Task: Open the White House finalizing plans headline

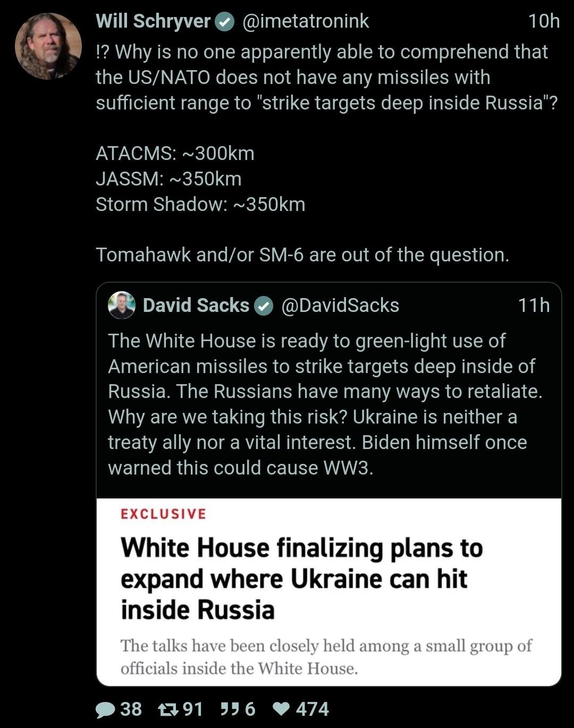Action: tap(301, 578)
